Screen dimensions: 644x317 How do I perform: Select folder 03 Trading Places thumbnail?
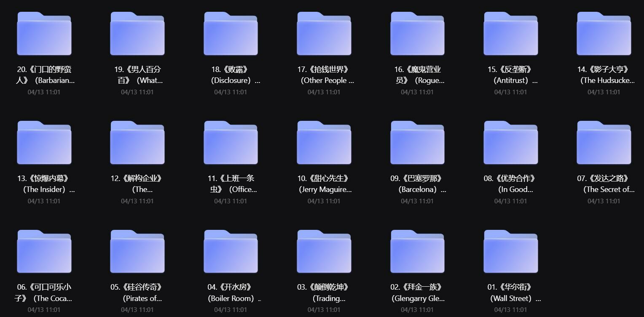(324, 252)
